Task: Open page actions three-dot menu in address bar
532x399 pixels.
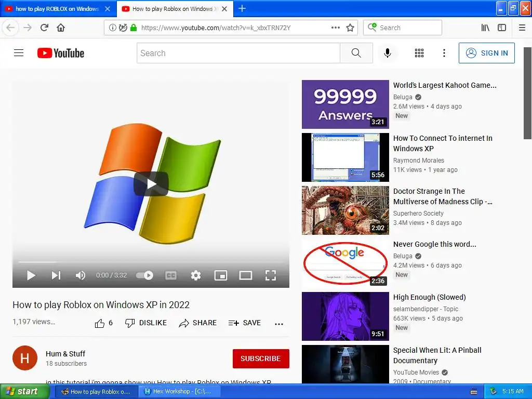Action: (x=335, y=28)
